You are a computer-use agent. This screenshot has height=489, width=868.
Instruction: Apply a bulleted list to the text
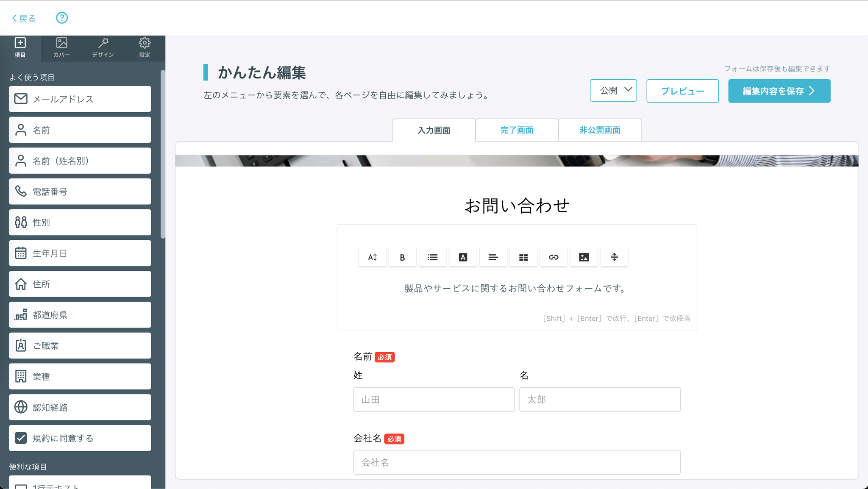tap(432, 257)
